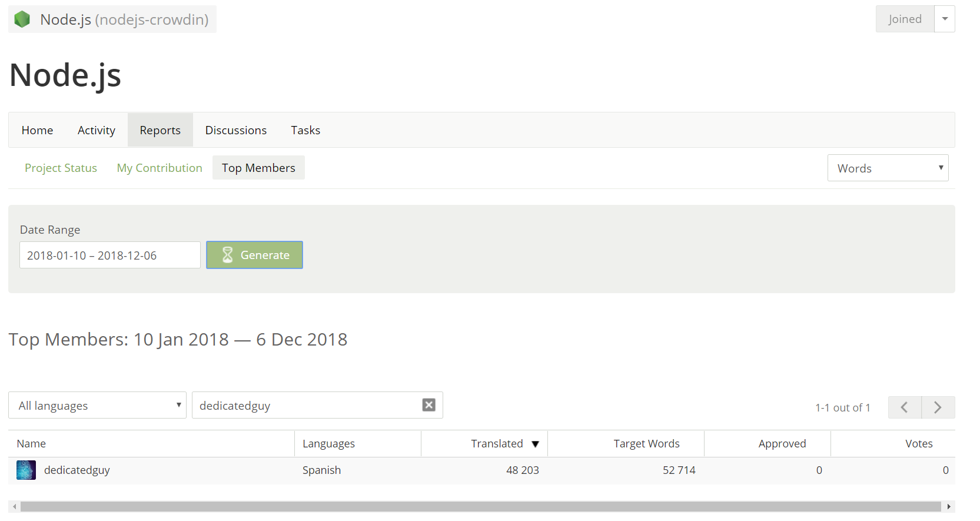Screen dimensions: 980x521
Task: Click the Generate report button
Action: point(254,255)
